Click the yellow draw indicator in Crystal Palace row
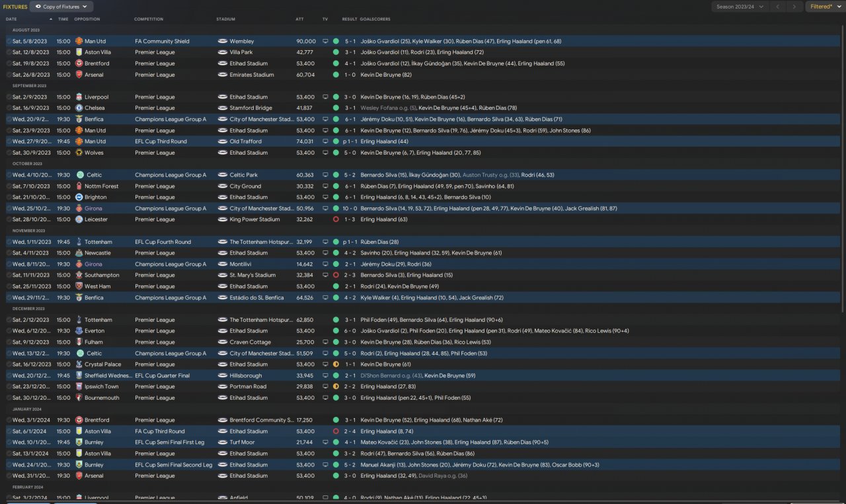Image resolution: width=846 pixels, height=504 pixels. [x=336, y=364]
